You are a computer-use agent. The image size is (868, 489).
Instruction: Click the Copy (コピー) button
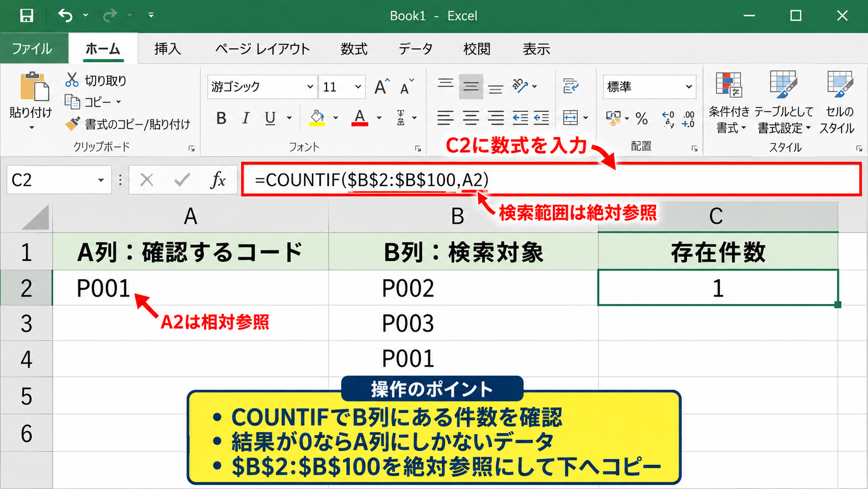coord(92,102)
